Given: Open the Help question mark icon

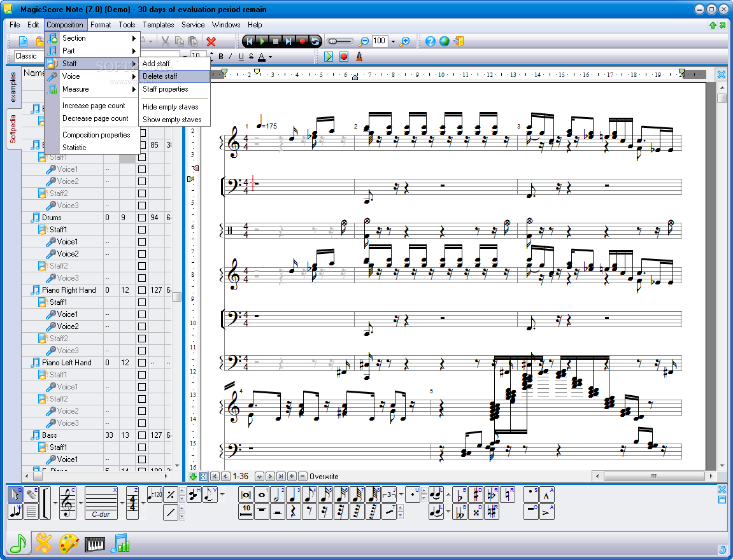Looking at the screenshot, I should click(431, 41).
